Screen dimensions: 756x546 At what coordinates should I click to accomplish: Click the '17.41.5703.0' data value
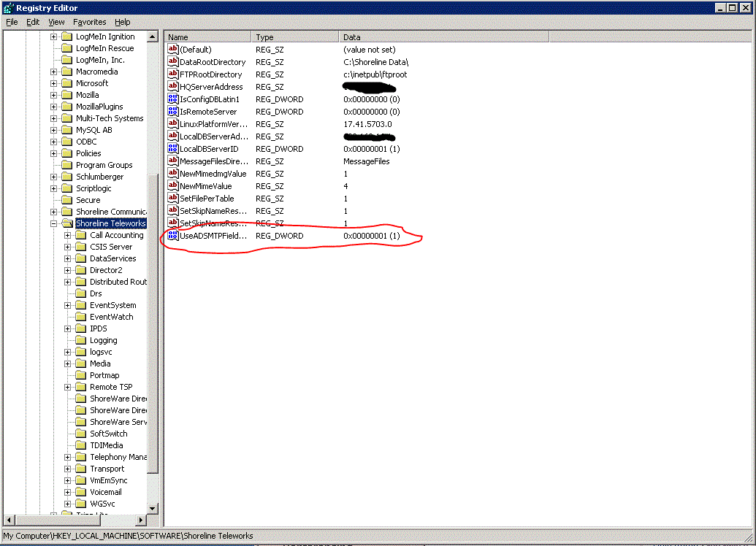point(367,124)
